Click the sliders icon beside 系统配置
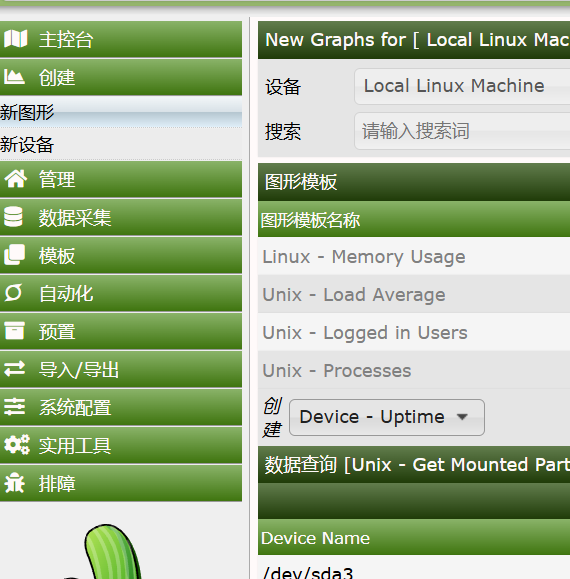570x579 pixels. (x=14, y=407)
